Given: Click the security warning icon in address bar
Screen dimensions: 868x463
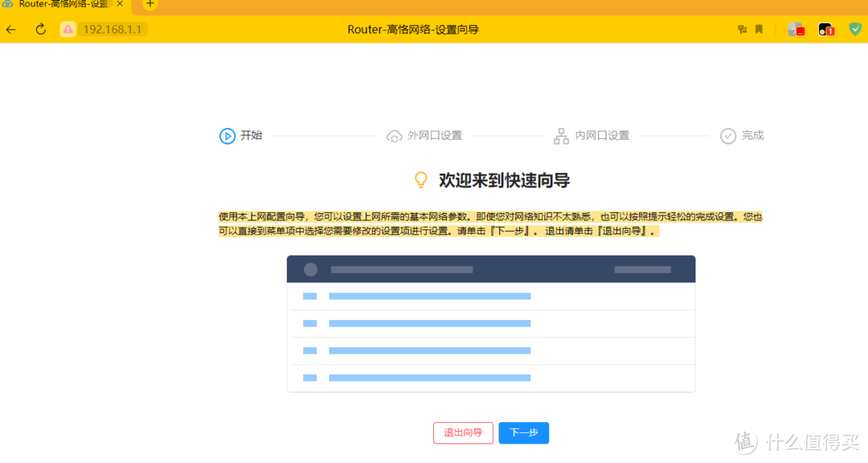Looking at the screenshot, I should click(x=68, y=29).
